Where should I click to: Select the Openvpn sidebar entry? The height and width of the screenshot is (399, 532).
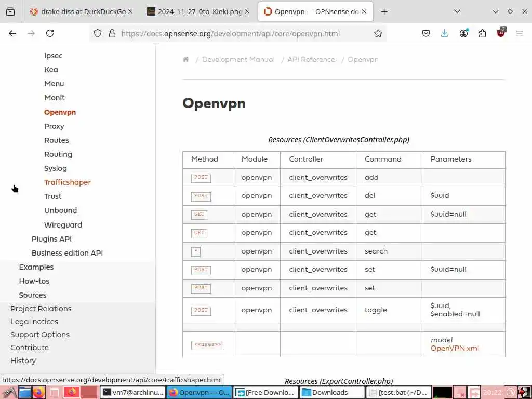pyautogui.click(x=60, y=112)
